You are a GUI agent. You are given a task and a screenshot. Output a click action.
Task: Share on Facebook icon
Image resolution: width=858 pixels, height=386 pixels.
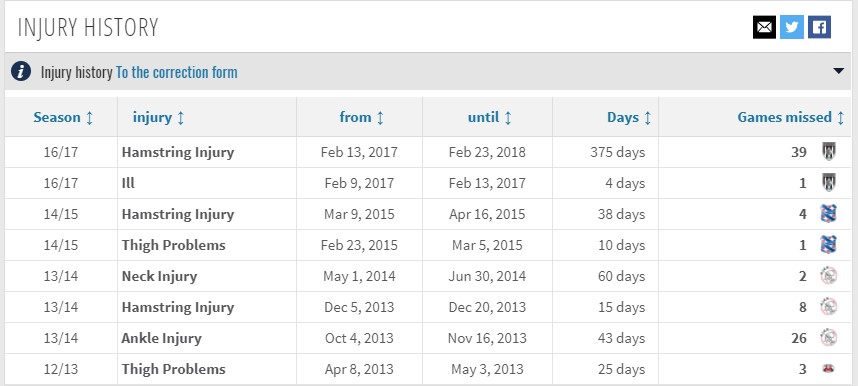coord(819,27)
